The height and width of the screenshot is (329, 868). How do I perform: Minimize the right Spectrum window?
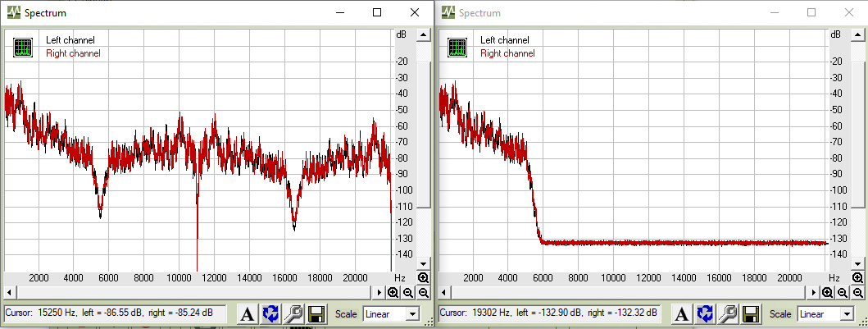(x=775, y=12)
